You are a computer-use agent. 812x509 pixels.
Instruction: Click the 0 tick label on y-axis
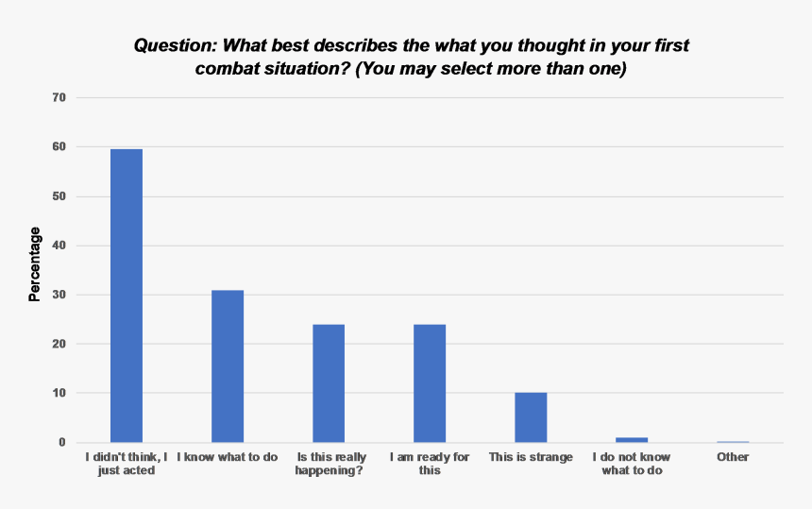click(x=62, y=442)
